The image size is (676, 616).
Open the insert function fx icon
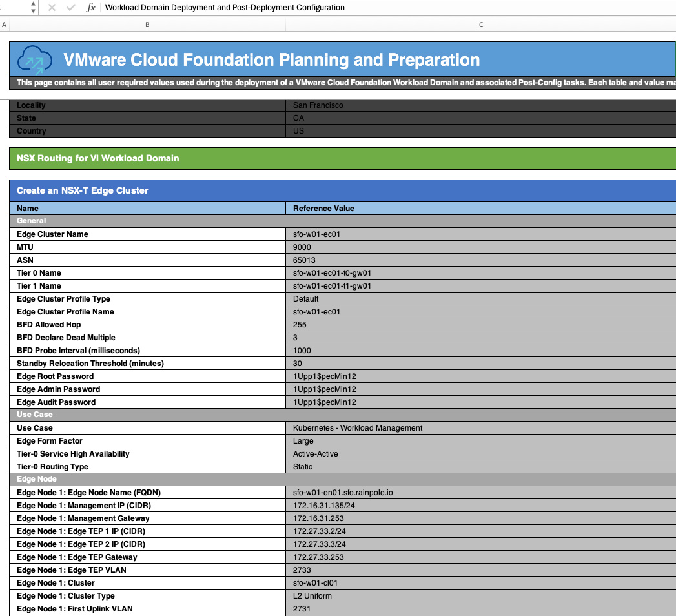[90, 7]
